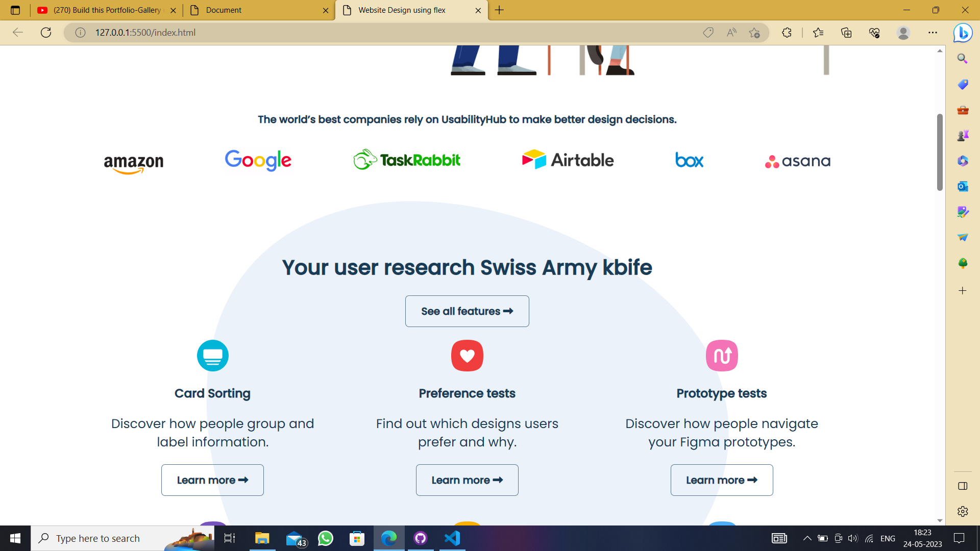Launch Visual Studio Code from the taskbar
Image resolution: width=980 pixels, height=551 pixels.
(x=451, y=538)
